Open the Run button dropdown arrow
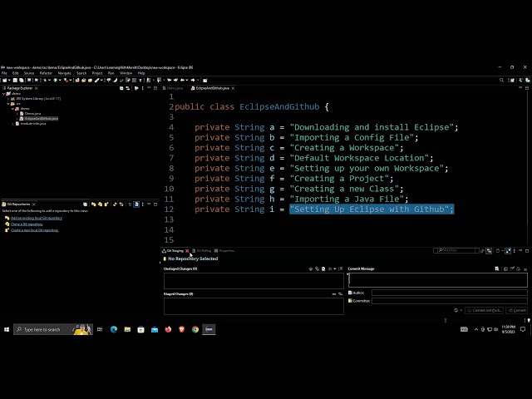The height and width of the screenshot is (399, 532). (x=60, y=81)
